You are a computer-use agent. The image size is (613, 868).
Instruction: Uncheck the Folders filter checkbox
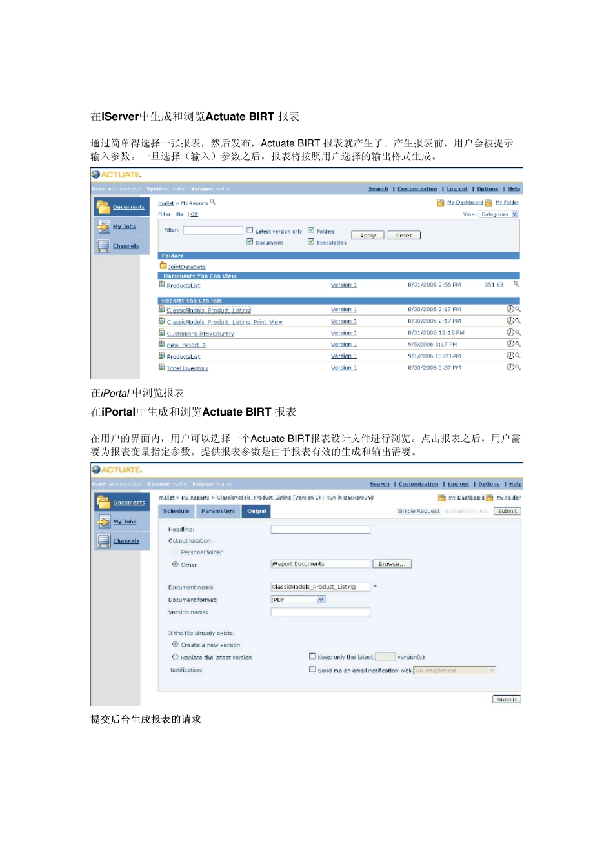[x=311, y=230]
